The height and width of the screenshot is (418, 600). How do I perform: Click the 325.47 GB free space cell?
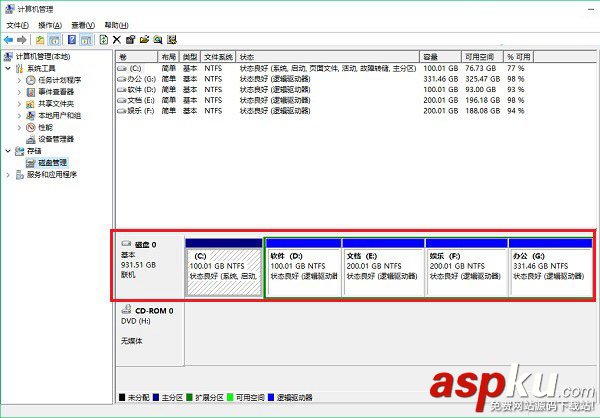483,79
